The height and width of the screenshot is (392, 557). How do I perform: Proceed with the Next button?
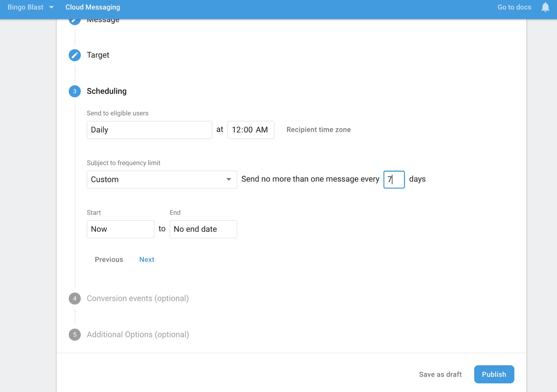click(x=147, y=260)
